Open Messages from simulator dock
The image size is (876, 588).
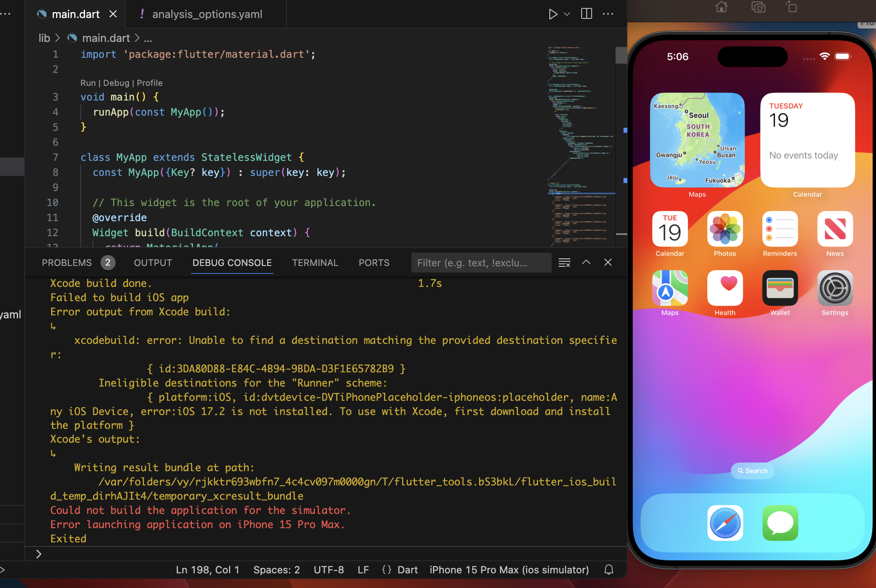pyautogui.click(x=780, y=523)
